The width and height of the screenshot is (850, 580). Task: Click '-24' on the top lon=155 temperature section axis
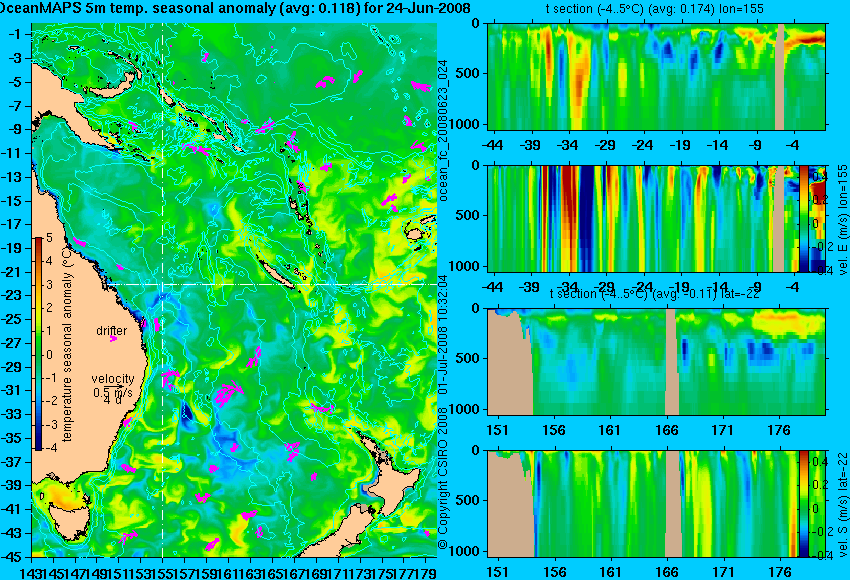[x=642, y=145]
